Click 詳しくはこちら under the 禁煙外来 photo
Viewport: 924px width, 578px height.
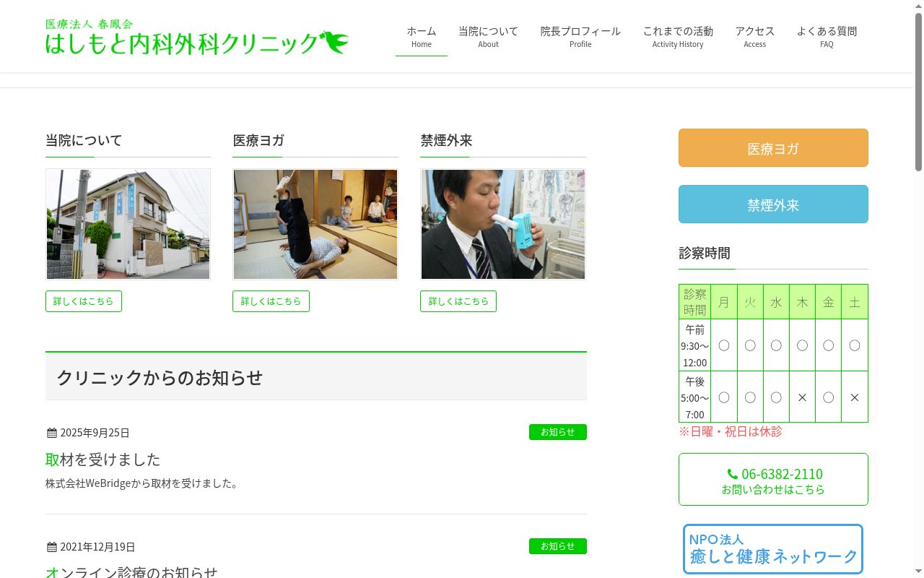pyautogui.click(x=458, y=301)
